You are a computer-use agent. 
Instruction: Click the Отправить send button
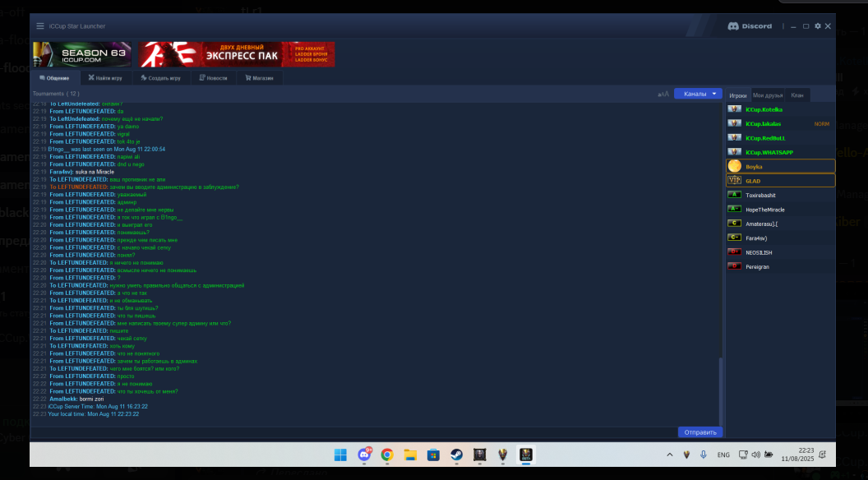700,432
